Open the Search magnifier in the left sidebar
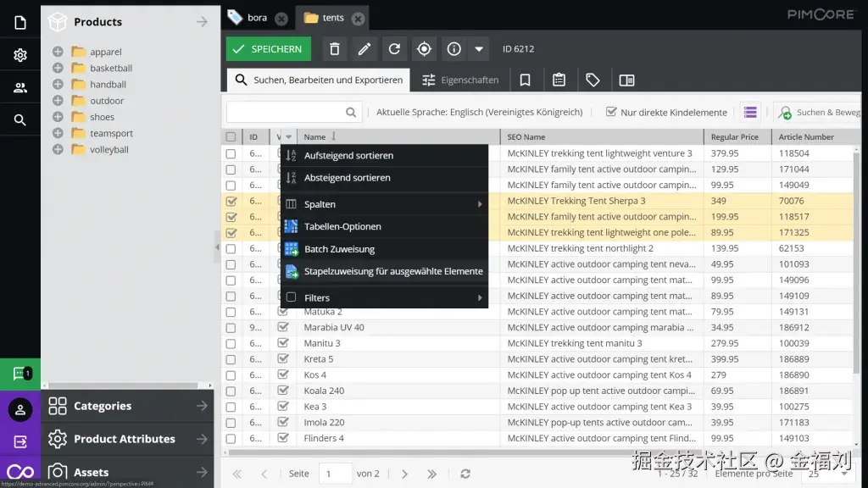This screenshot has height=488, width=868. [20, 119]
